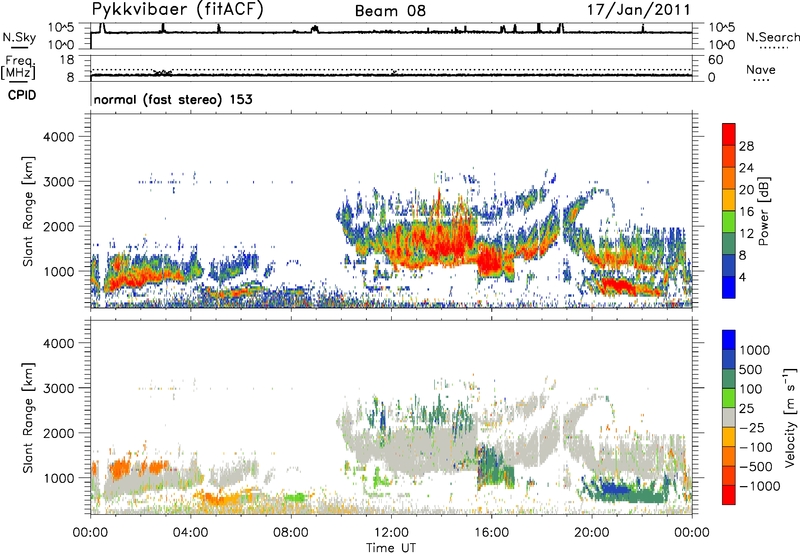Click the Pykkvibaer (fitACF) title text
800x554 pixels.
tap(178, 10)
